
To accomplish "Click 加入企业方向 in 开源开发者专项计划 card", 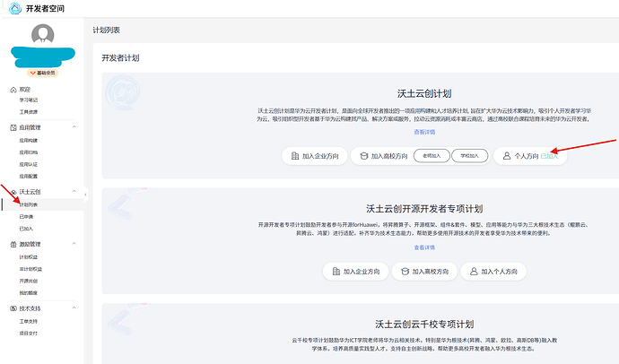I will point(355,272).
